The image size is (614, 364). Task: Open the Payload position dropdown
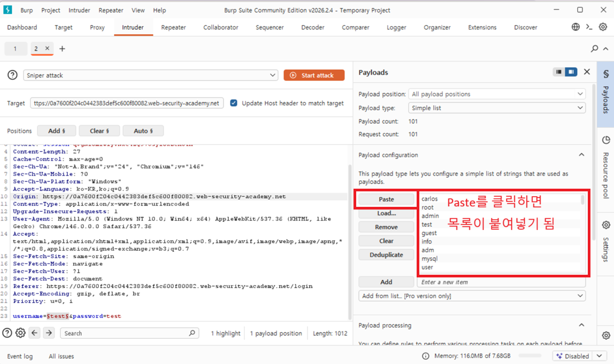point(497,94)
